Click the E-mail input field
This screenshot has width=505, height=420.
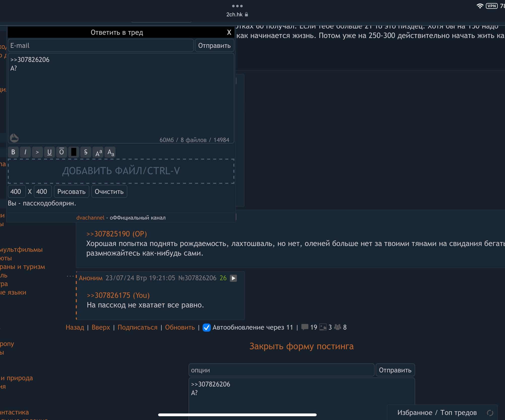(x=101, y=46)
